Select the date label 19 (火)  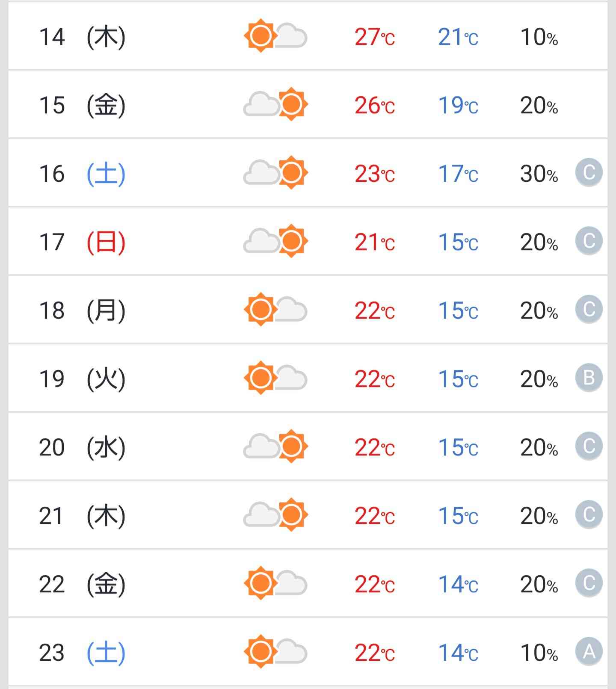click(82, 379)
